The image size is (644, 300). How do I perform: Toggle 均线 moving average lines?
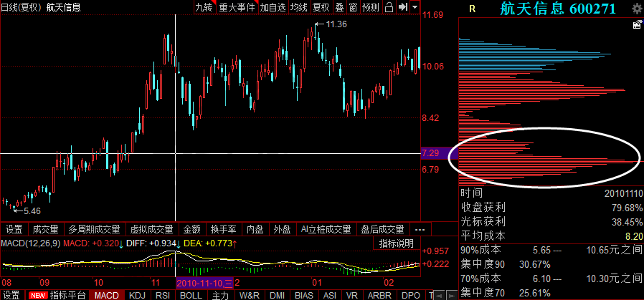(299, 7)
